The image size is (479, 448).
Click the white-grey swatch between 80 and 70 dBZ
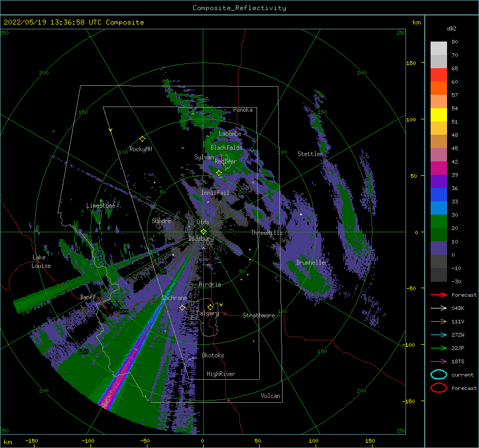[439, 48]
